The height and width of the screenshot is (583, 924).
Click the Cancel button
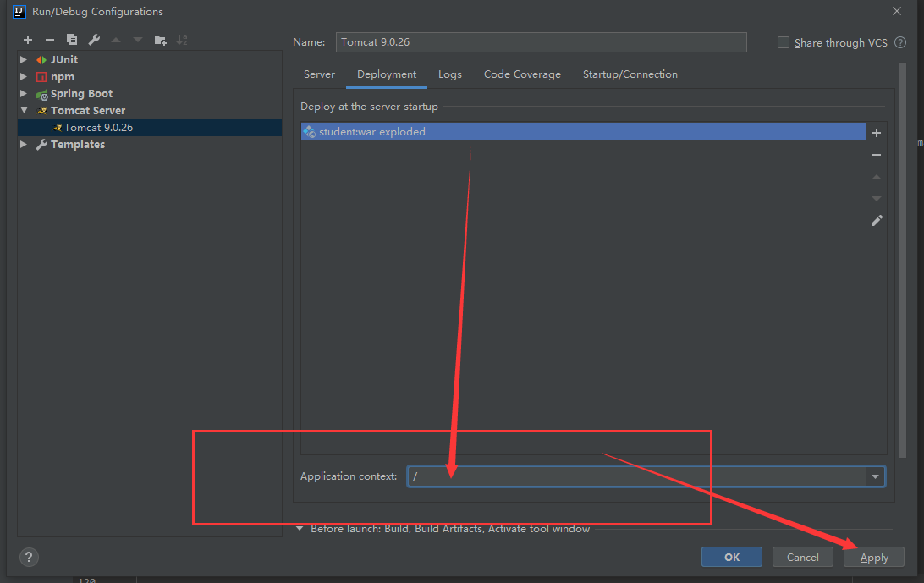(x=803, y=557)
